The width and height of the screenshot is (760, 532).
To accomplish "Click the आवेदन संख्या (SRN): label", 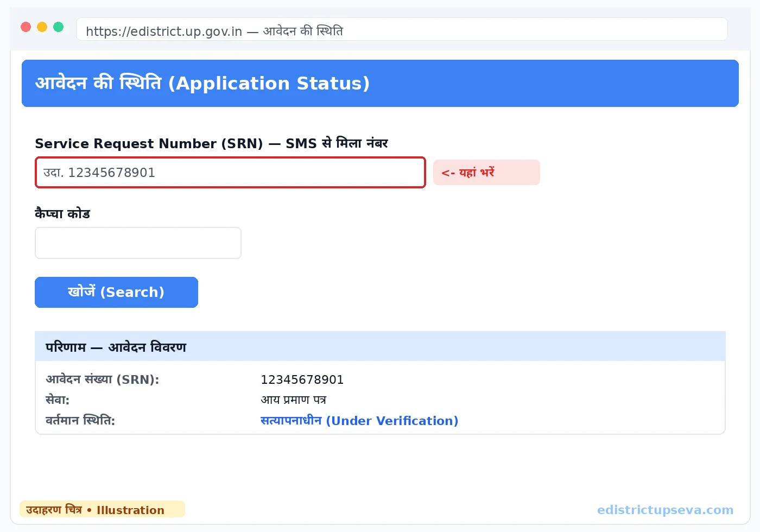I will (x=103, y=379).
